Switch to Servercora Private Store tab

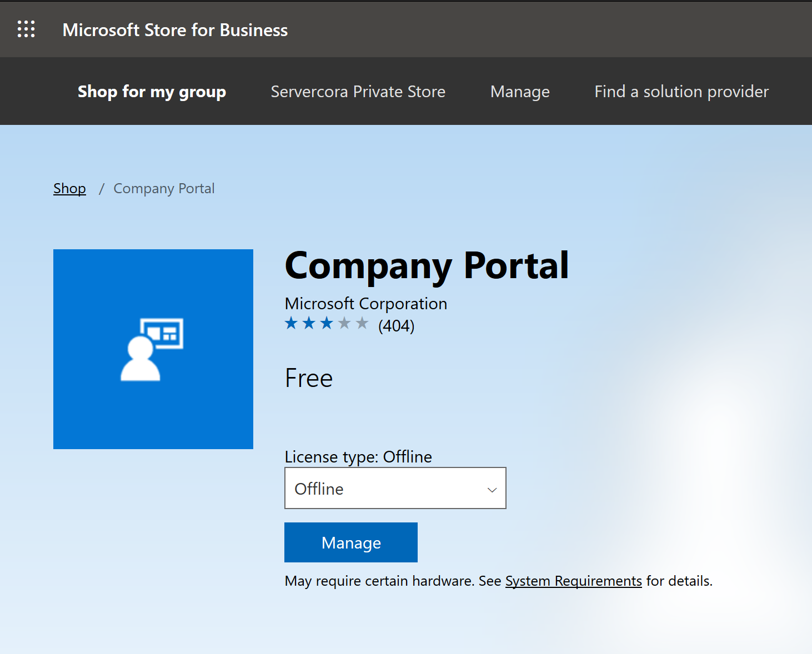358,92
